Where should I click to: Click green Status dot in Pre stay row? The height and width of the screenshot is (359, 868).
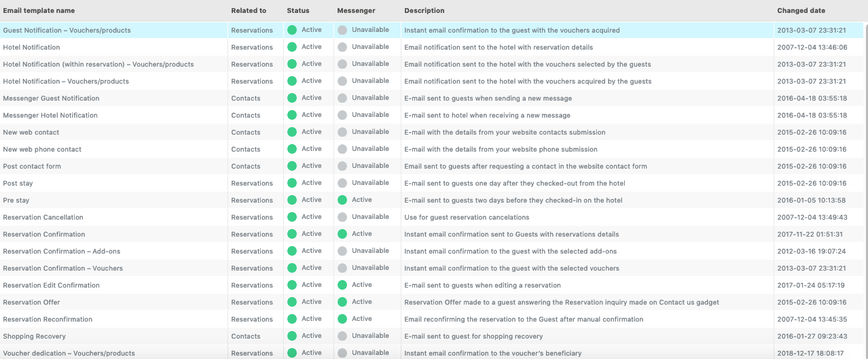(292, 200)
